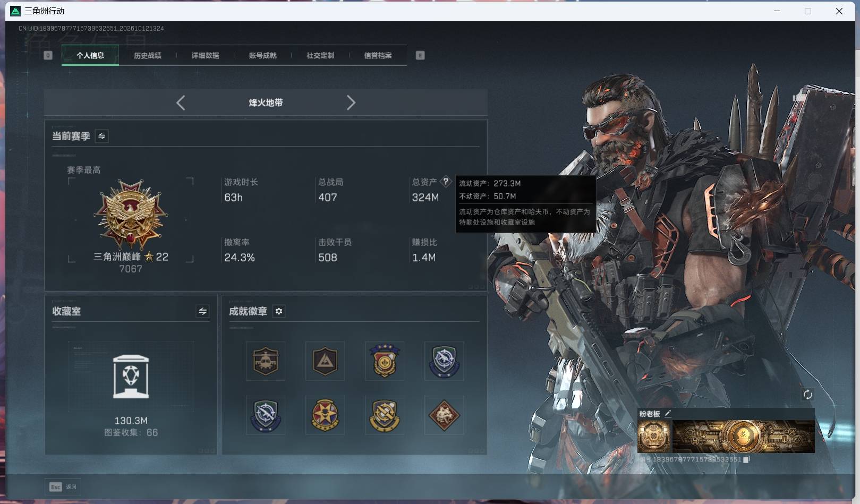The height and width of the screenshot is (504, 860).
Task: Click the 三角洲巅峰 rank medal
Action: tap(131, 214)
